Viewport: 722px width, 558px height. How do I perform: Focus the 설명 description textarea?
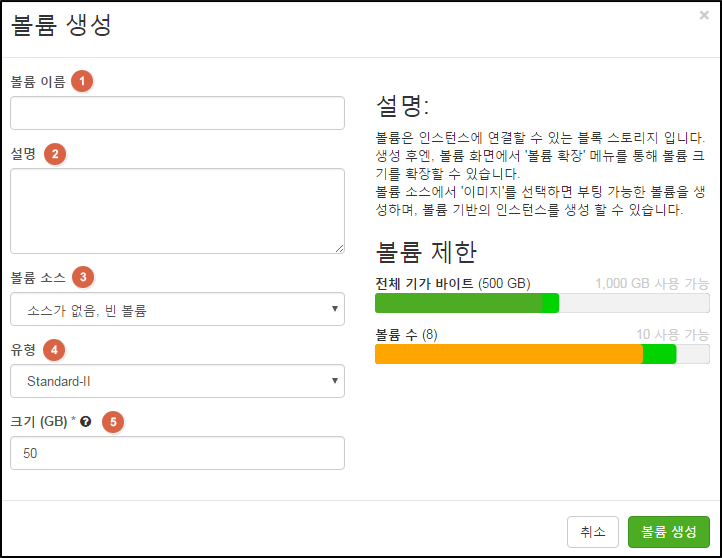(x=177, y=211)
